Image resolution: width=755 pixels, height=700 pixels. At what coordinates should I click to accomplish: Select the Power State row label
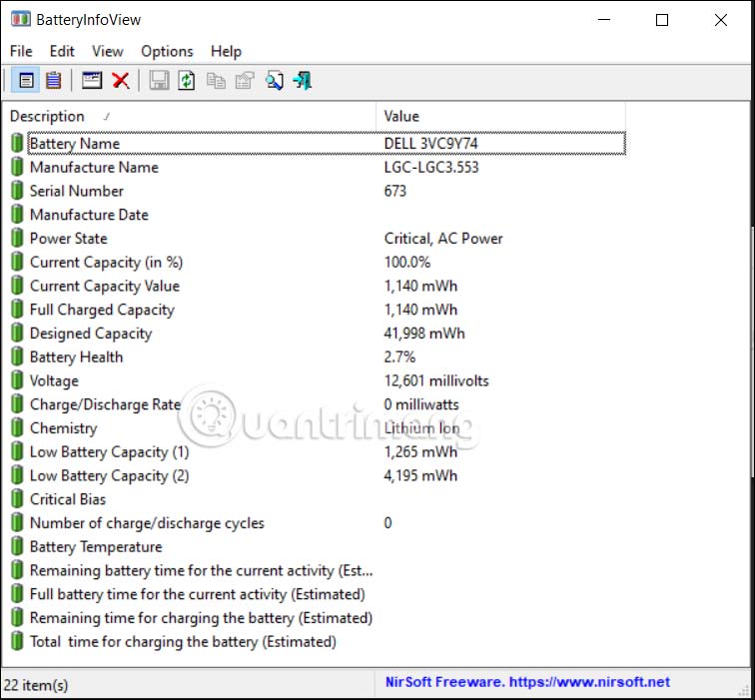[x=68, y=239]
